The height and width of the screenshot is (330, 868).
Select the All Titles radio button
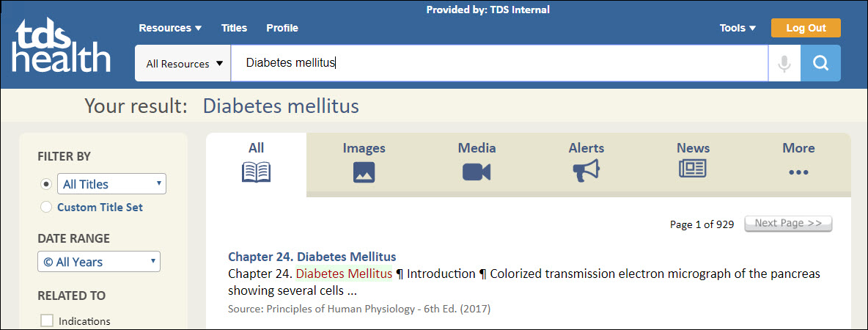(x=46, y=184)
